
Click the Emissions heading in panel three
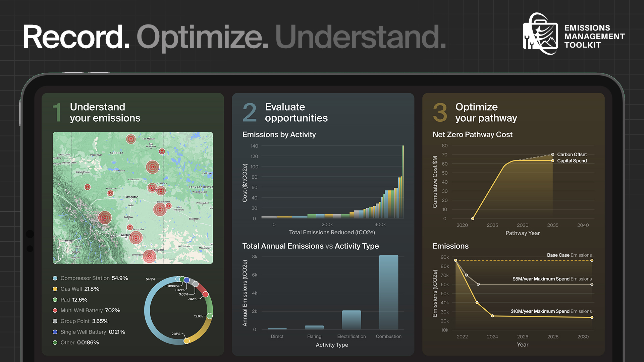click(x=450, y=246)
